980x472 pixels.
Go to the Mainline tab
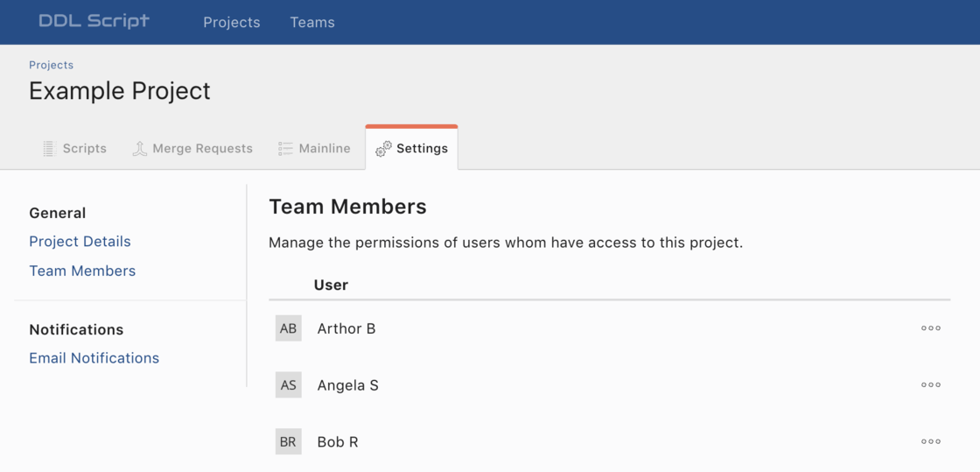[x=324, y=149]
